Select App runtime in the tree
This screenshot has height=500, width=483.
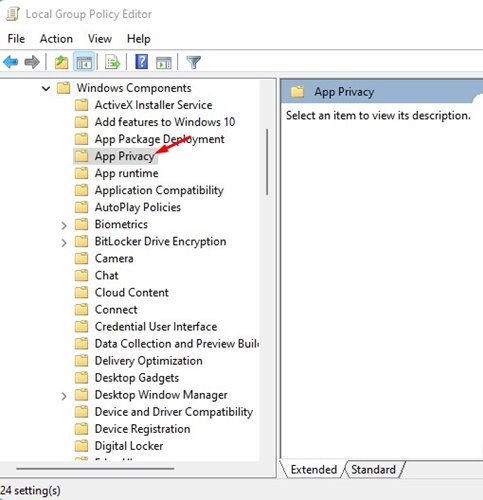(127, 173)
